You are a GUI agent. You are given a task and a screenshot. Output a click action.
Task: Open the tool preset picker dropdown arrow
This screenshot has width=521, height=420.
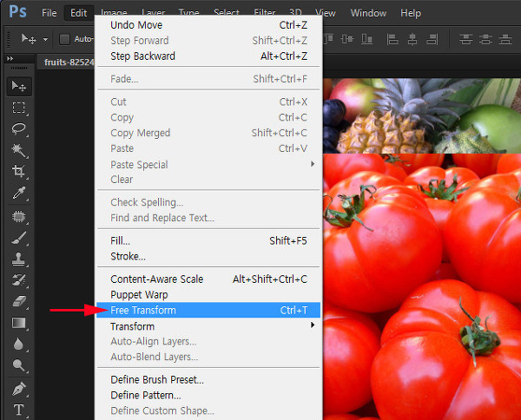(x=45, y=40)
